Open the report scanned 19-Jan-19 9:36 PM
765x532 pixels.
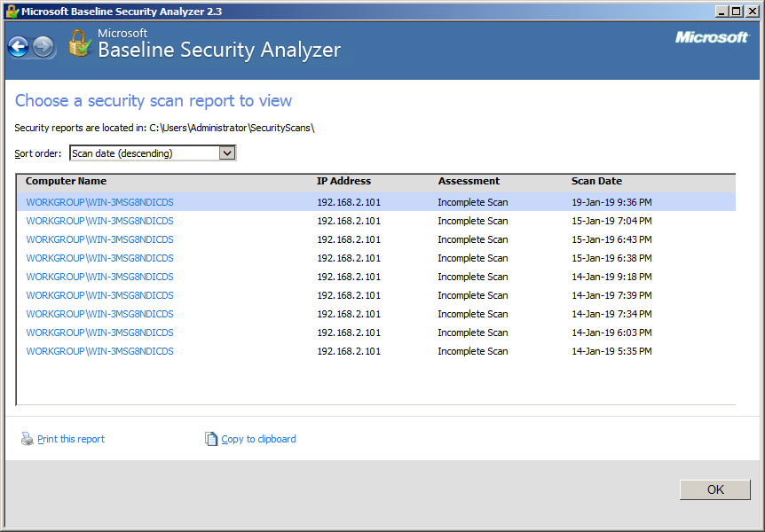click(x=99, y=202)
